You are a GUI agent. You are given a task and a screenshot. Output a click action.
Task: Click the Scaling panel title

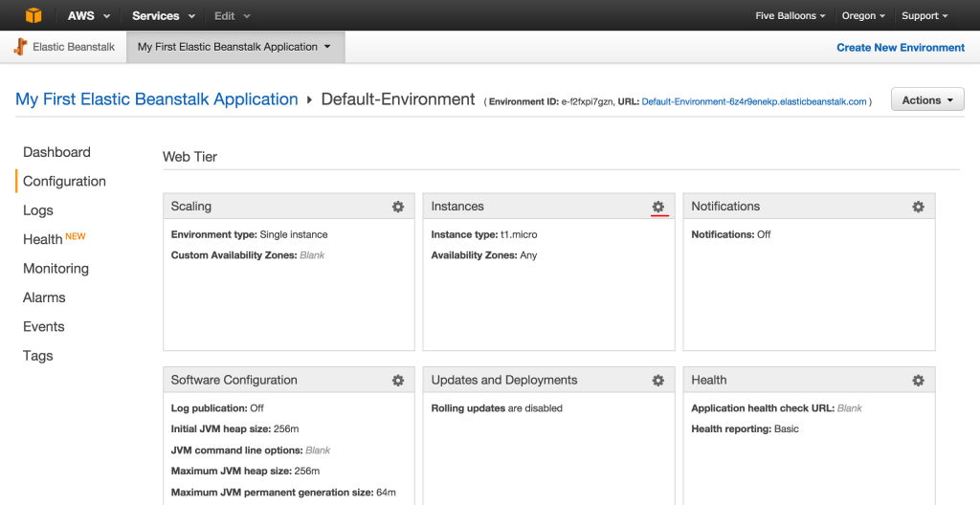tap(191, 207)
